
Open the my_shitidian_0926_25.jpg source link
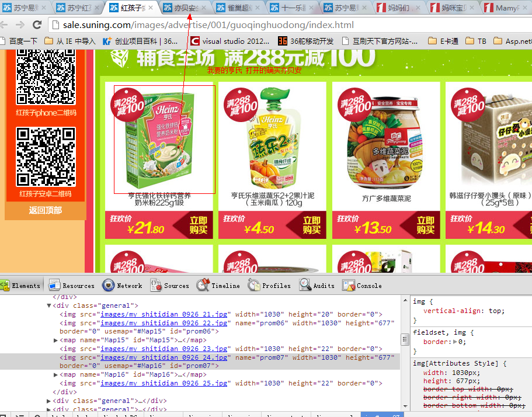(164, 383)
